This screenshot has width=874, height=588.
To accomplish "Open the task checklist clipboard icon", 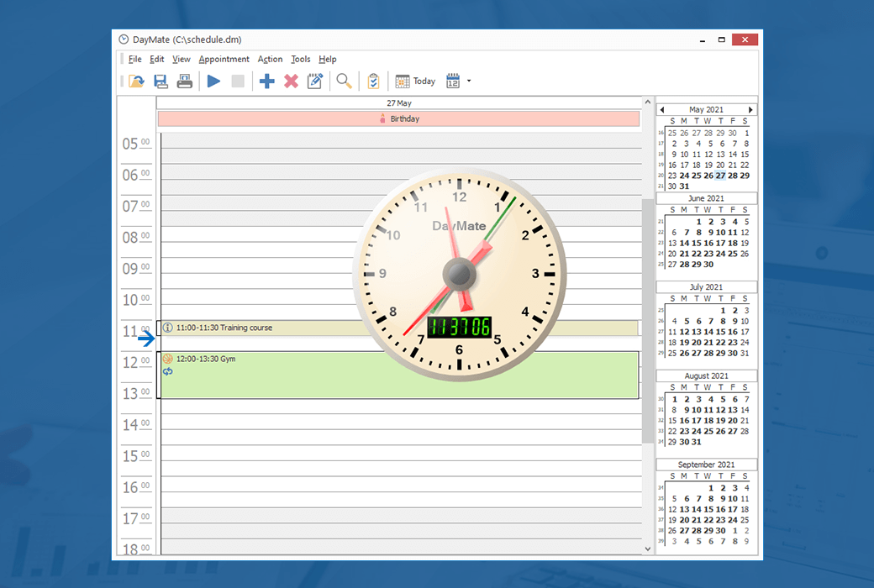I will (373, 81).
